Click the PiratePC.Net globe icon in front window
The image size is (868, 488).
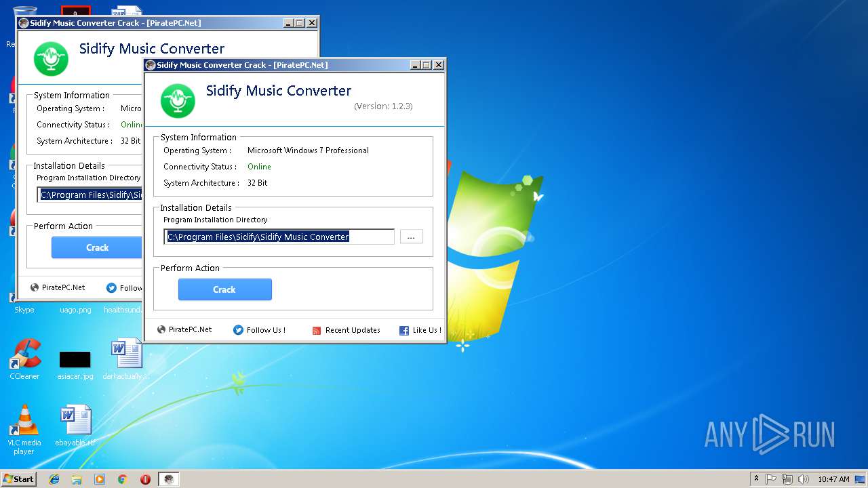point(161,329)
